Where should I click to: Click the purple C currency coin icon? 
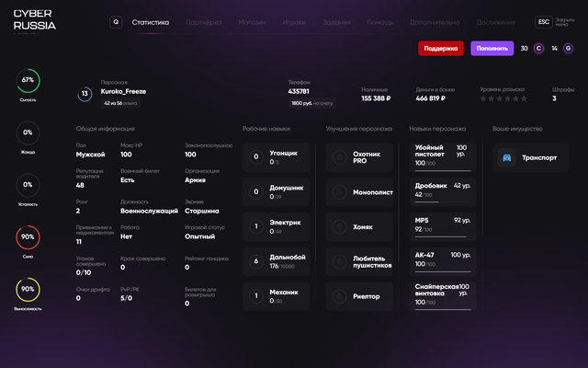click(539, 49)
